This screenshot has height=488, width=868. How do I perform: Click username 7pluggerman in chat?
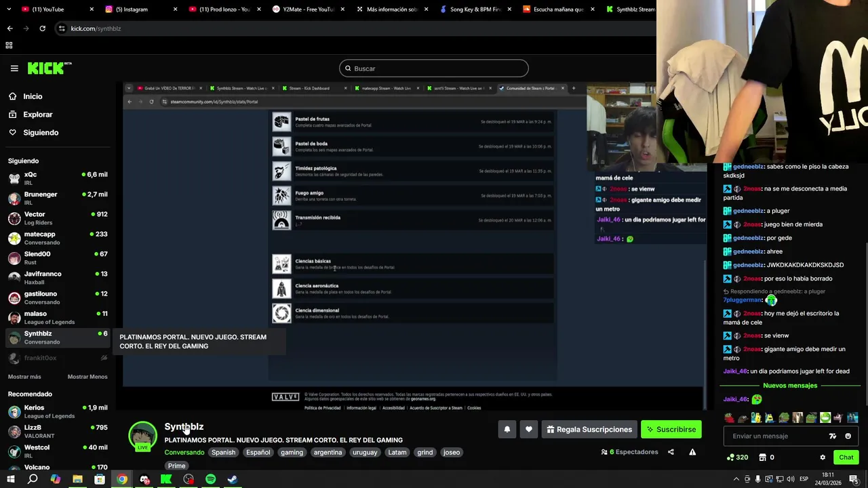(x=743, y=300)
